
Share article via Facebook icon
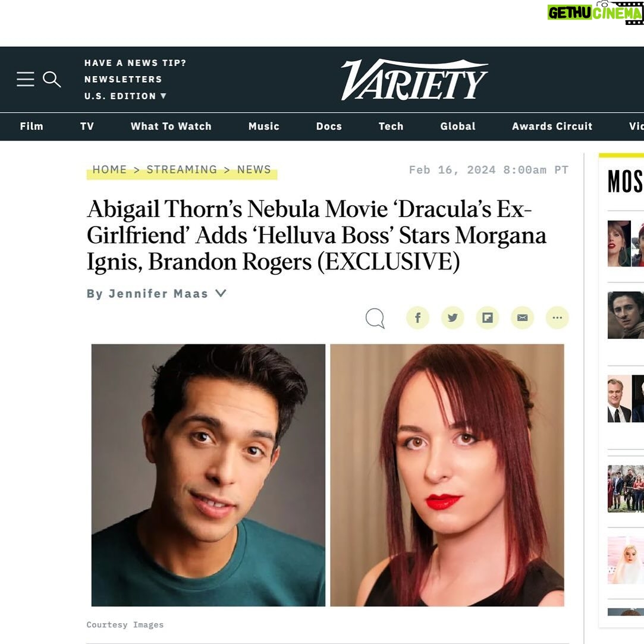click(417, 318)
